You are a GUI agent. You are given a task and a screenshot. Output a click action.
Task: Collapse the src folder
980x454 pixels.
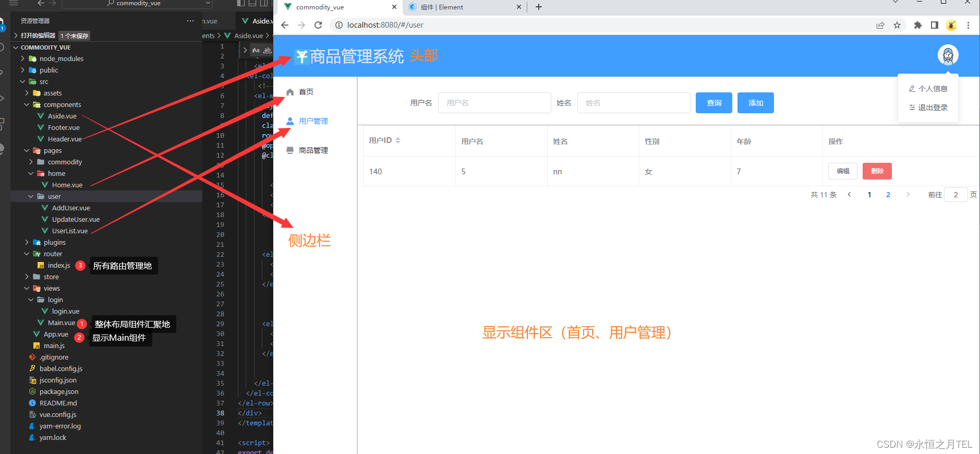pos(22,81)
